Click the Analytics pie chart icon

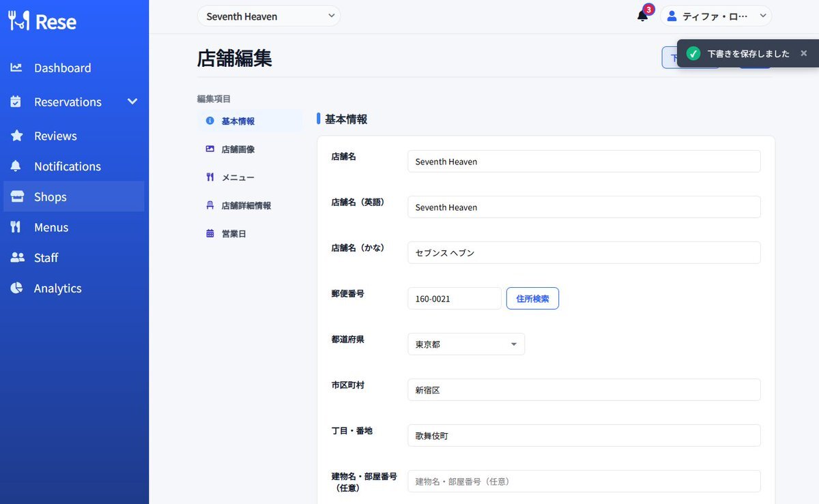[16, 288]
